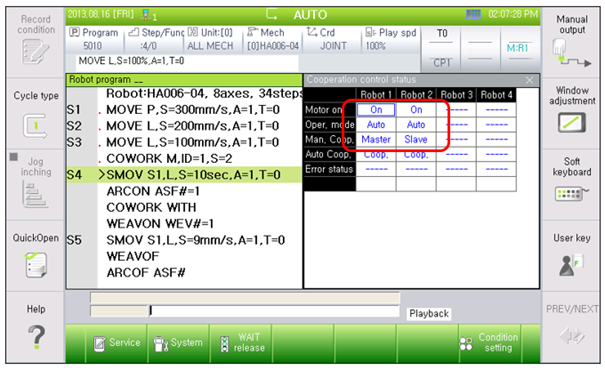The height and width of the screenshot is (370, 605).
Task: Open the Play spd setting
Action: point(391,39)
